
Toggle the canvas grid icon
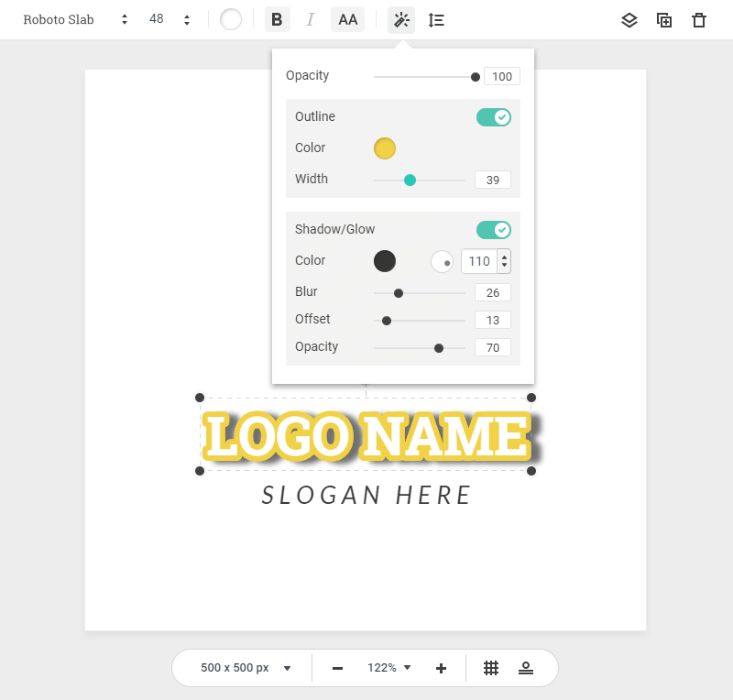coord(491,668)
